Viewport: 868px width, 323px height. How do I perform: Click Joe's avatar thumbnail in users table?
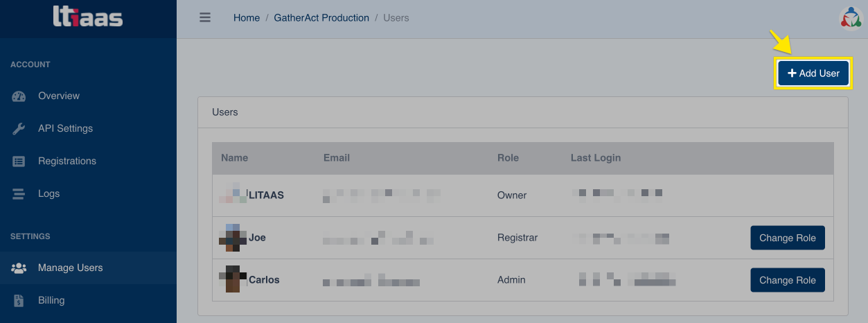[233, 238]
